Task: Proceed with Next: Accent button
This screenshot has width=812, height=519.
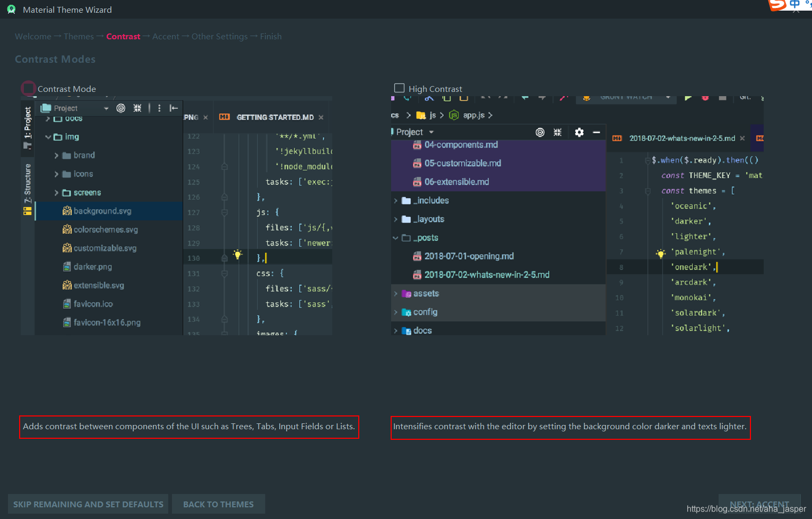Action: tap(759, 504)
